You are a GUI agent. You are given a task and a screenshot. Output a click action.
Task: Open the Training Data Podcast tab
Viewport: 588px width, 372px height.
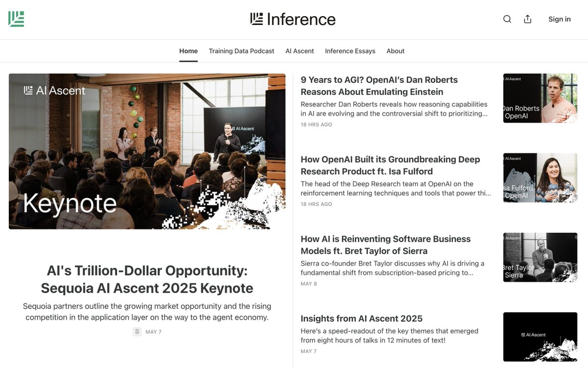242,51
